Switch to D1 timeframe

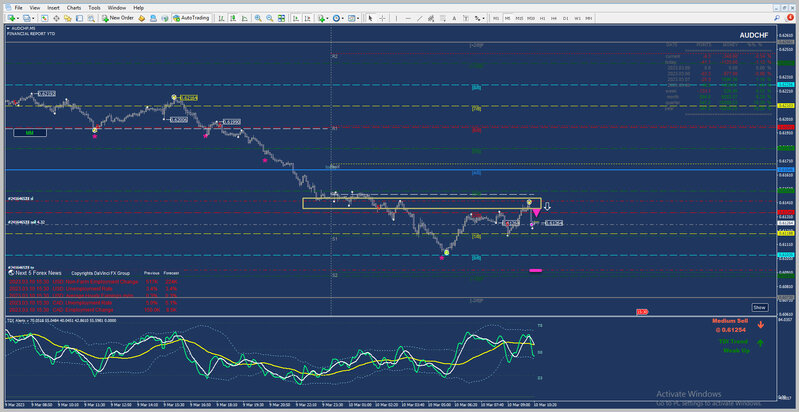click(566, 18)
